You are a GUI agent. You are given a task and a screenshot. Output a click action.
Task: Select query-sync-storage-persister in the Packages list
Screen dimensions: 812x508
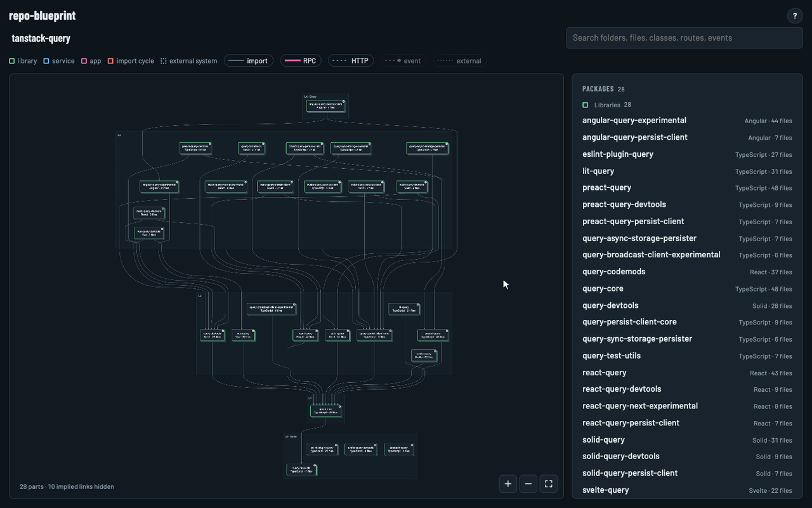click(x=687, y=339)
